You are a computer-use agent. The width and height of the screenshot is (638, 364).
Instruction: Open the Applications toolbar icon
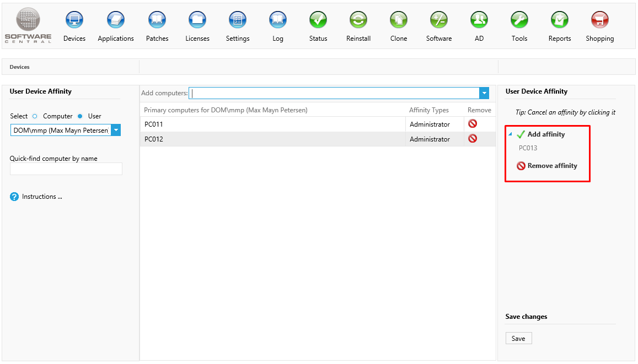(116, 20)
